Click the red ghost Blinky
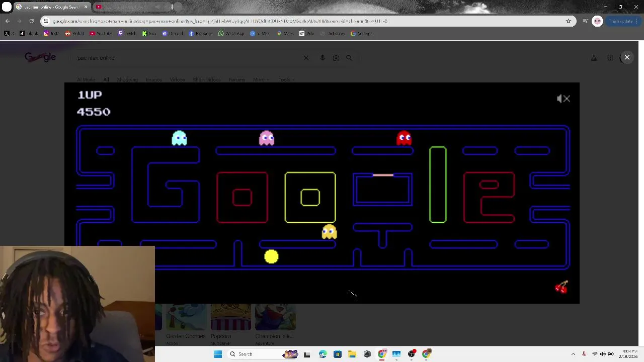 tap(404, 138)
